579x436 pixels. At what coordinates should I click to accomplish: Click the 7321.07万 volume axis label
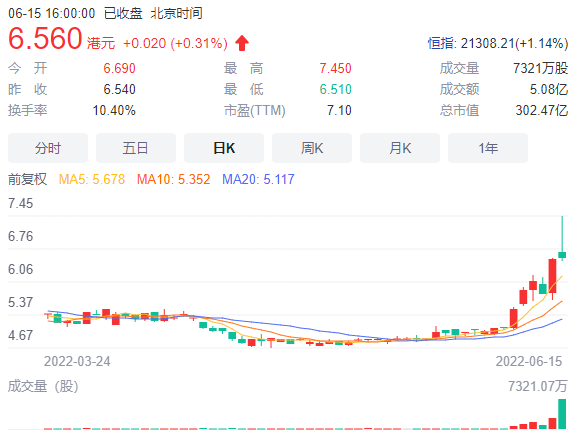(x=538, y=386)
